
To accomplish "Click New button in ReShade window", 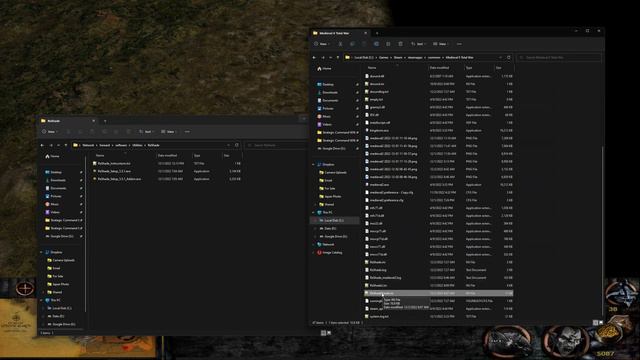I will pos(50,131).
